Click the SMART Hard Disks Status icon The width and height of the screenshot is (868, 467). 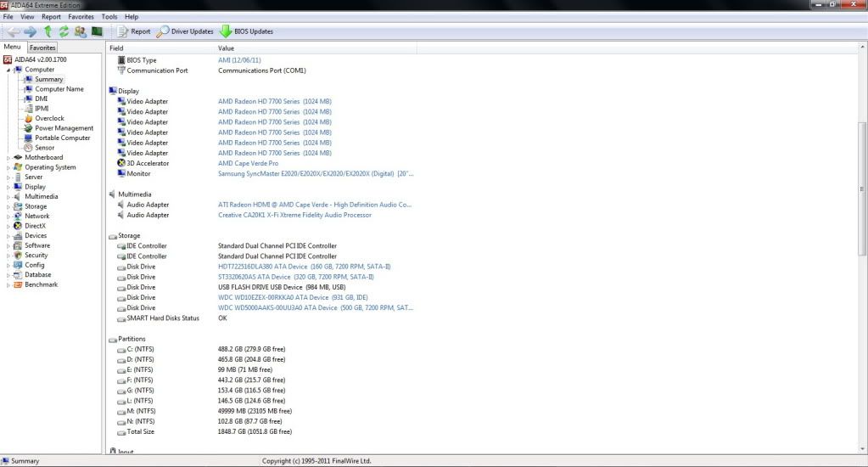(x=121, y=318)
